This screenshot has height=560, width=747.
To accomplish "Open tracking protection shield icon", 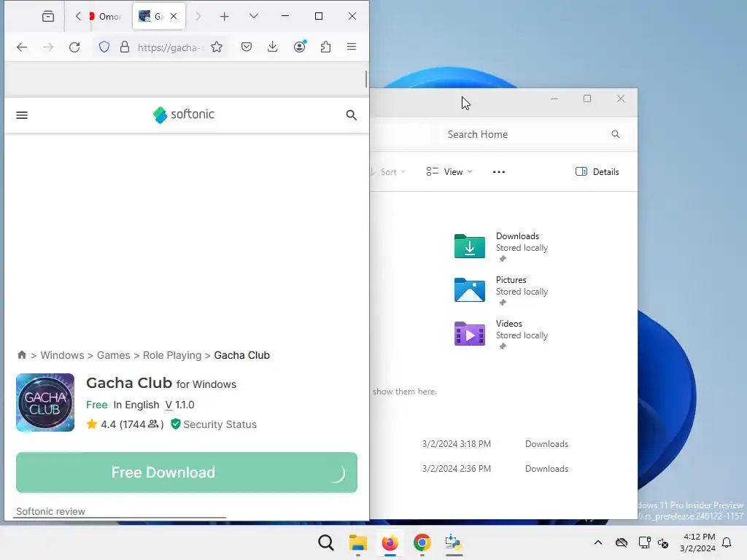I will (104, 47).
